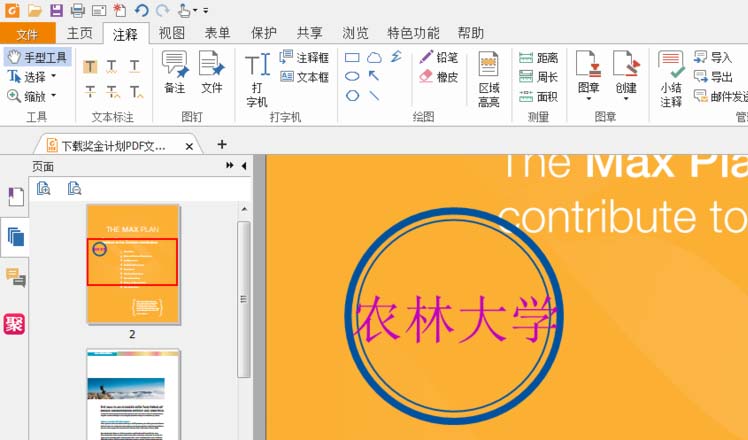Choose the rectangle shape drawing tool

coord(352,58)
